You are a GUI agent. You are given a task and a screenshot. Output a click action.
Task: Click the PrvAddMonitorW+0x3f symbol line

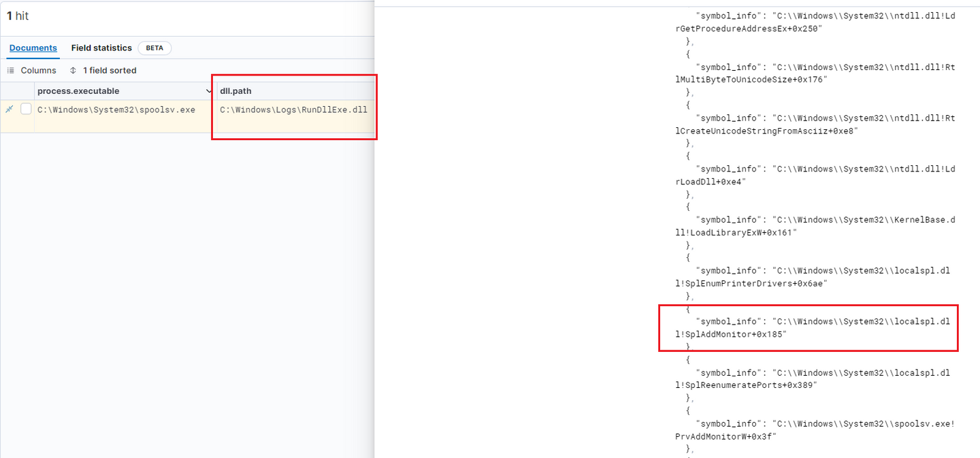click(815, 430)
